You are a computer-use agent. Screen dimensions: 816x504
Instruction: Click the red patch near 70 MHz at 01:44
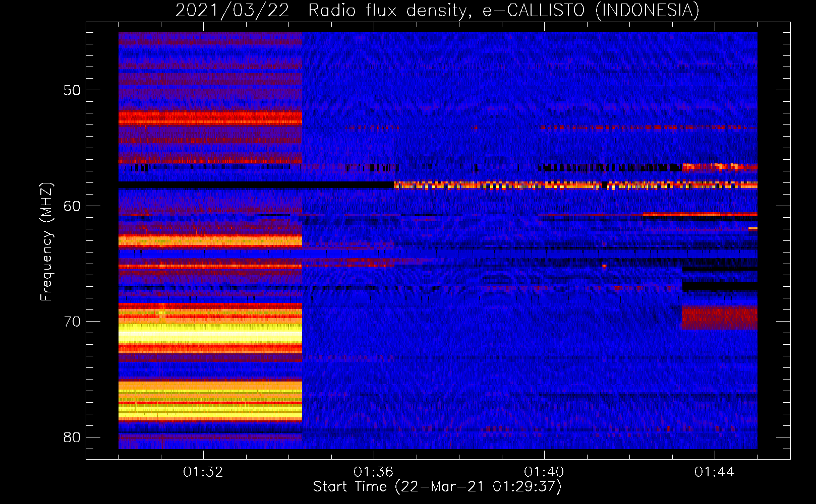[x=720, y=317]
